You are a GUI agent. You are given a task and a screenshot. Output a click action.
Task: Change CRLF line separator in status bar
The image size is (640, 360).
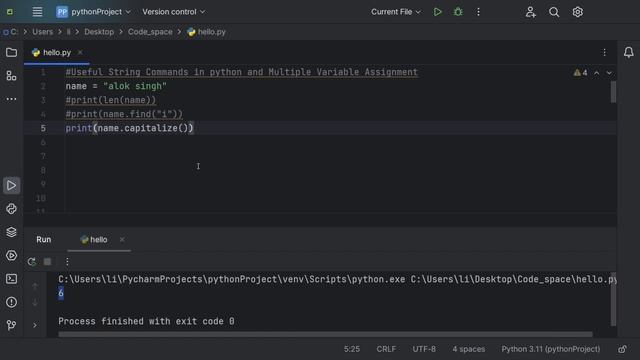(386, 349)
